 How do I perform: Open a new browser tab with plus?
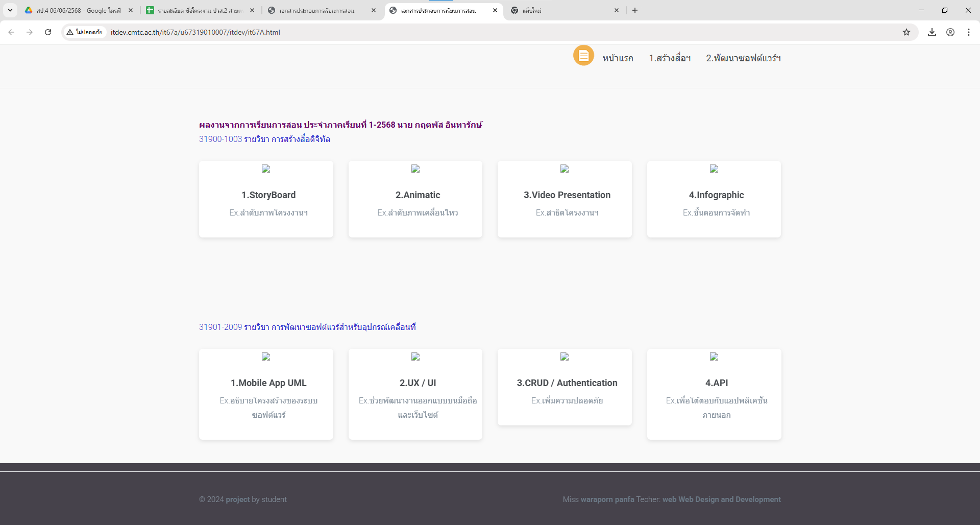(634, 10)
